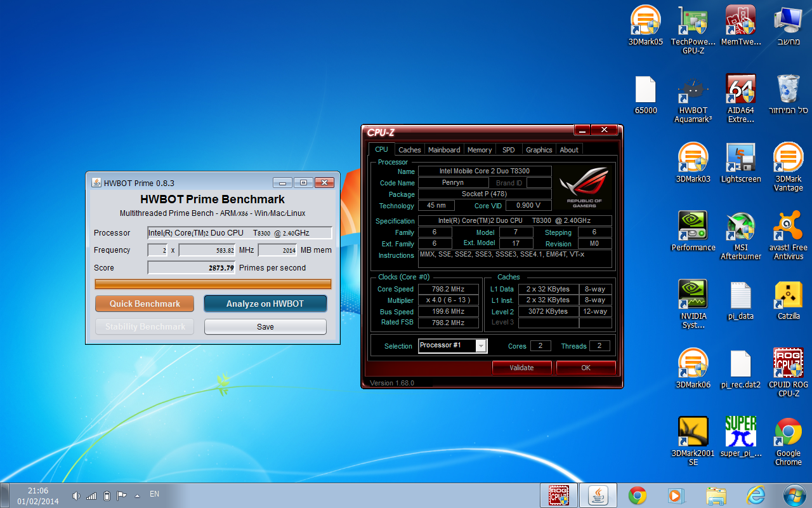The width and height of the screenshot is (812, 508).
Task: Click the network signal tray icon
Action: coord(92,495)
